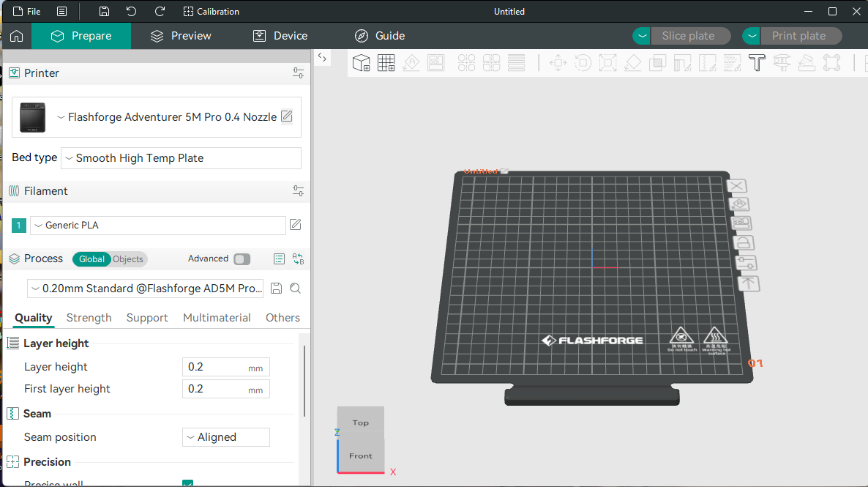The width and height of the screenshot is (868, 487).
Task: Click the compare presets icon
Action: (x=299, y=259)
